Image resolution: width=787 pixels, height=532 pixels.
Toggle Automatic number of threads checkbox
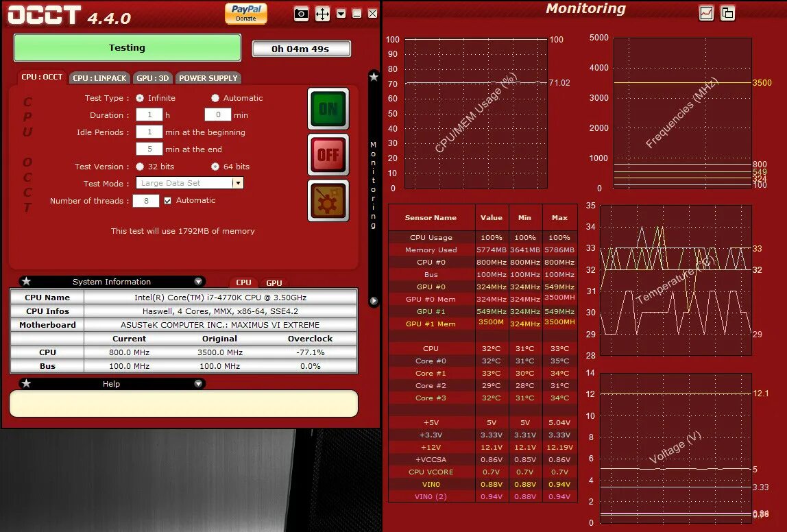[168, 200]
